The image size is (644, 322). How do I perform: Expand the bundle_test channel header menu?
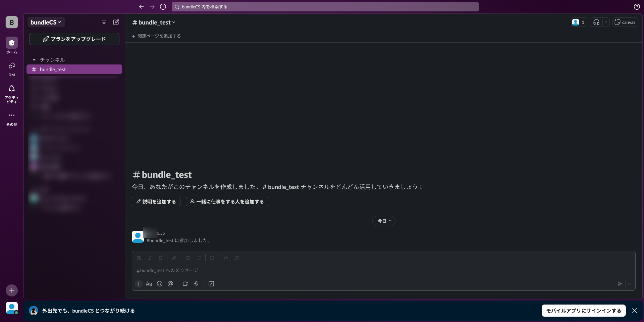tap(154, 22)
